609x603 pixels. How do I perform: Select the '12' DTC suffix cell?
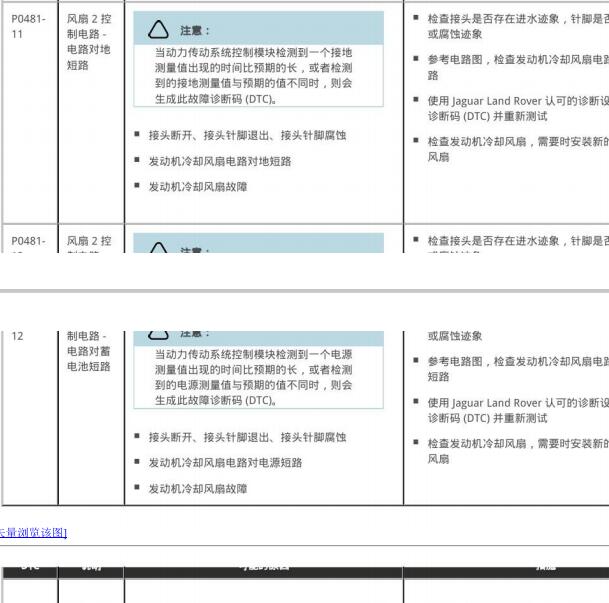(17, 336)
